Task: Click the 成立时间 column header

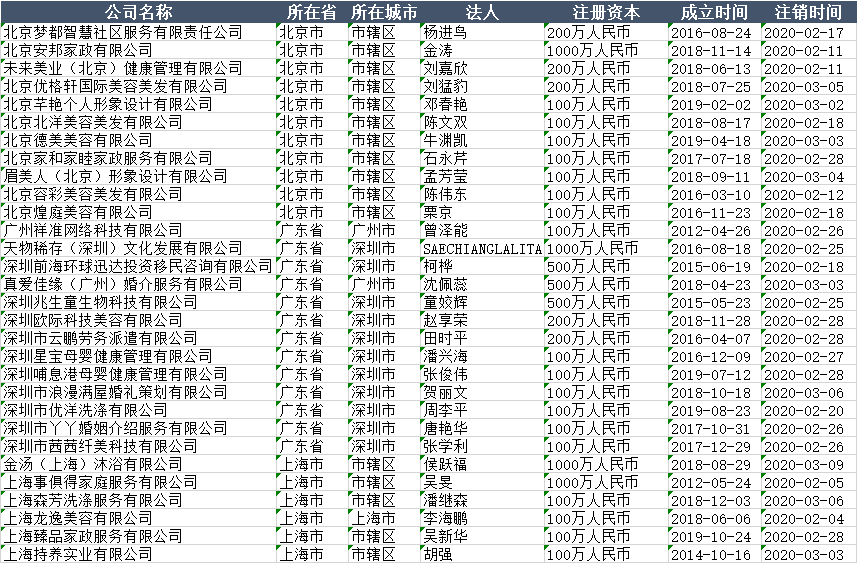Action: (714, 11)
